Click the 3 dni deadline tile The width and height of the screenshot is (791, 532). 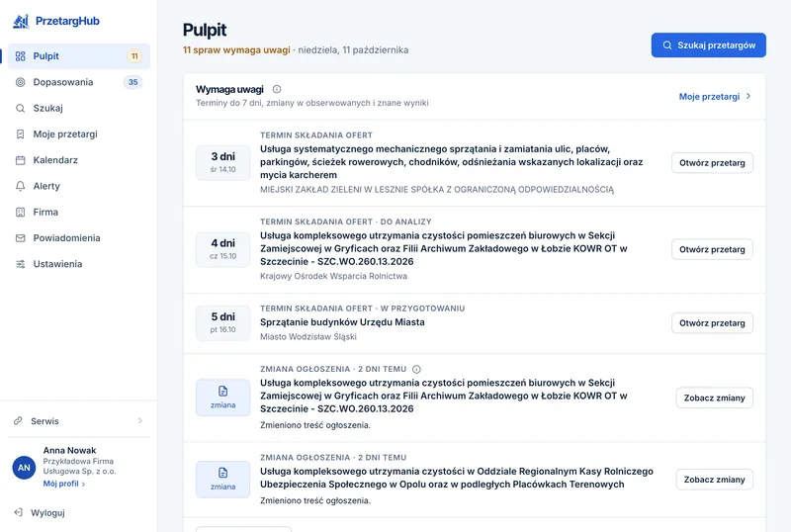pos(223,162)
